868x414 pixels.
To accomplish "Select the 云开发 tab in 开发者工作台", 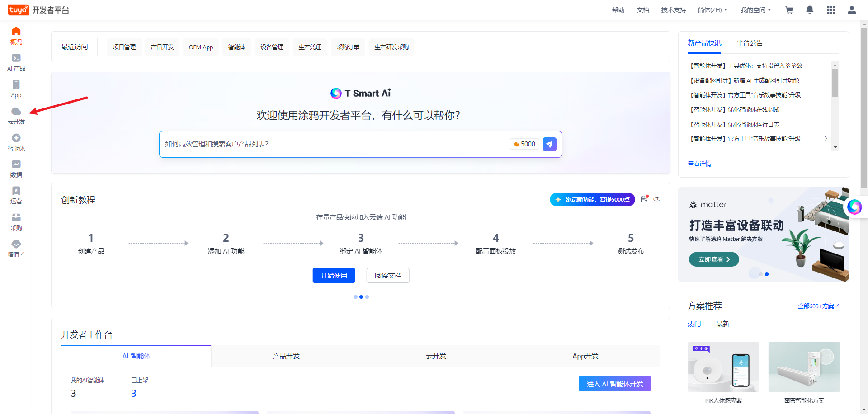I will 436,356.
